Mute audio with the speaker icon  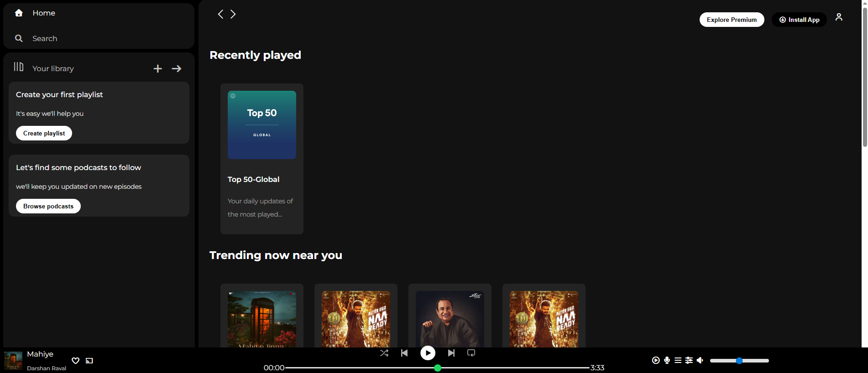[700, 360]
